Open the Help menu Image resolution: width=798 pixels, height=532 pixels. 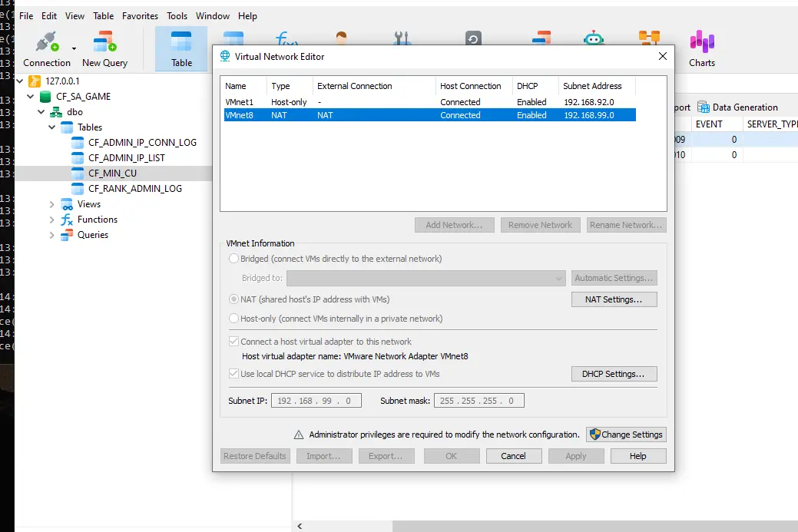(x=247, y=16)
